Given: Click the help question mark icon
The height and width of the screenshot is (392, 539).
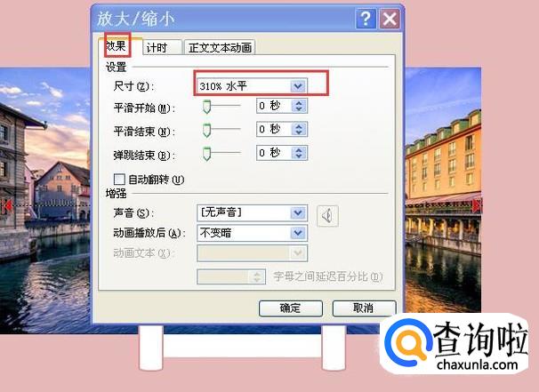Looking at the screenshot, I should [x=366, y=19].
